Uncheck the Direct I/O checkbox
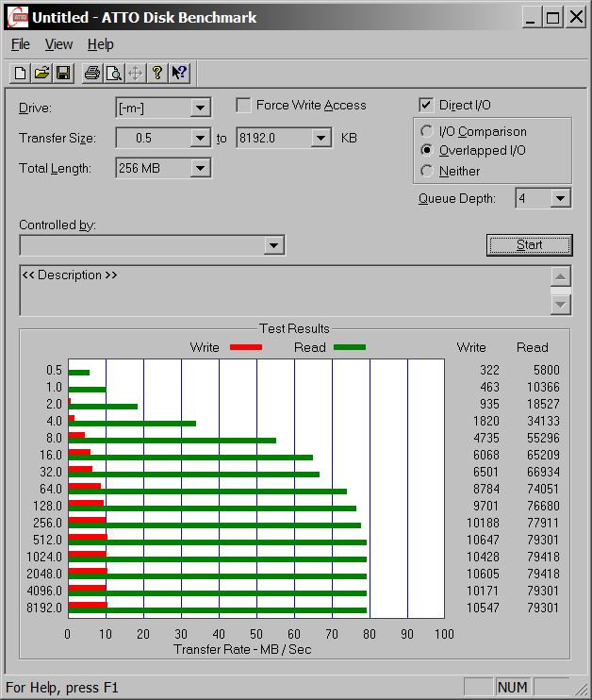The width and height of the screenshot is (592, 700). point(426,106)
